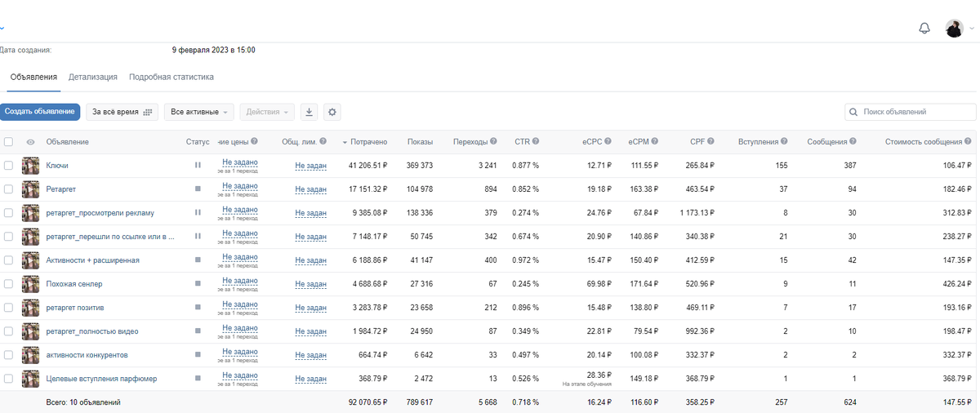
Task: Open the Похожая сенлер ad link
Action: coord(74,284)
